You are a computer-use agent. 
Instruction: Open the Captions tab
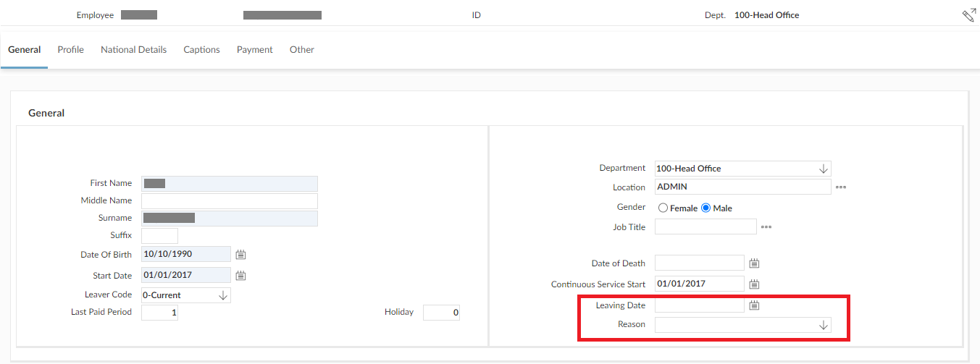(x=201, y=50)
